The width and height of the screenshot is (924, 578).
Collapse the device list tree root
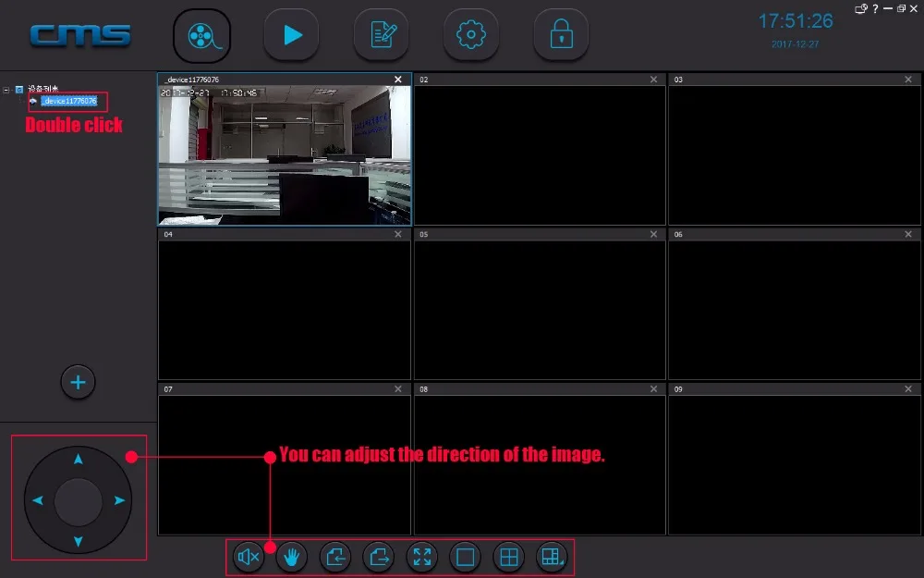coord(6,90)
